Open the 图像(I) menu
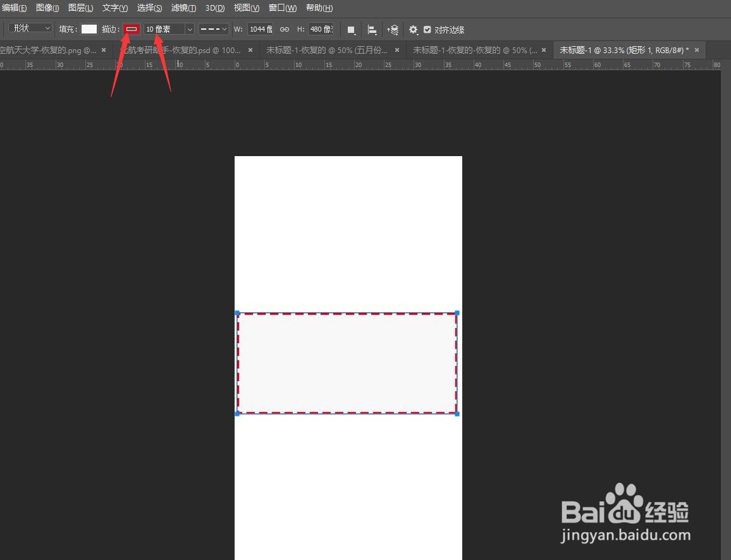The image size is (731, 560). tap(47, 8)
